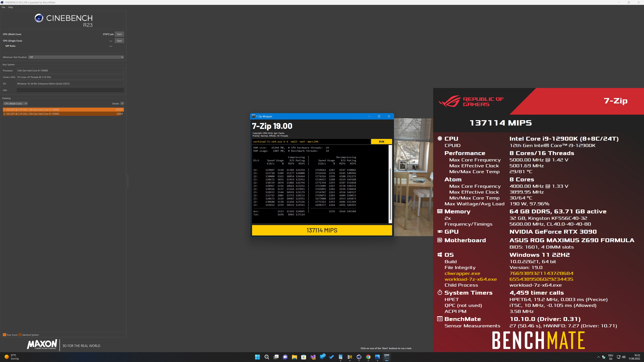Click the Cinebench R23 logo
This screenshot has width=644, height=362.
(64, 20)
